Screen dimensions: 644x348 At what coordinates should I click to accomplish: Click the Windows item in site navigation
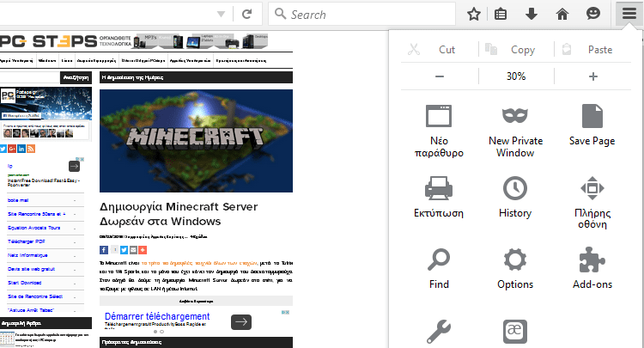click(x=47, y=60)
